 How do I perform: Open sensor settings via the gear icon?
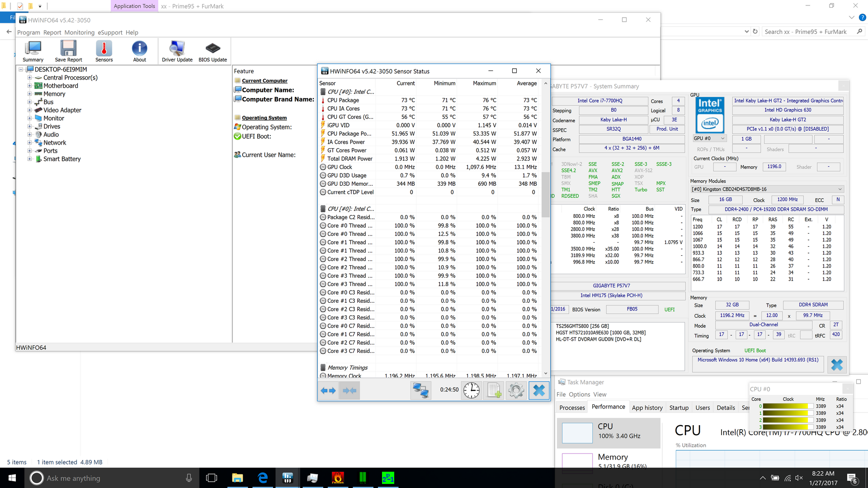(516, 390)
